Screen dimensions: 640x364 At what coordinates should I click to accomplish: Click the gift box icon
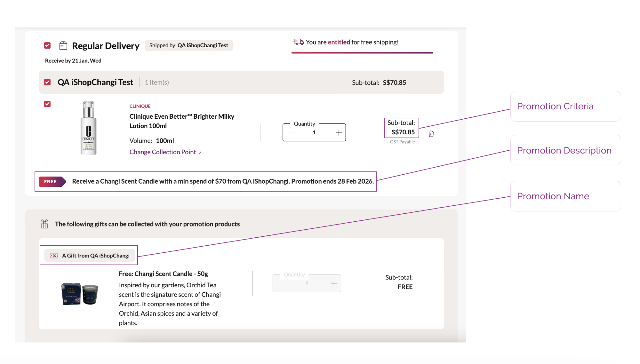[44, 224]
